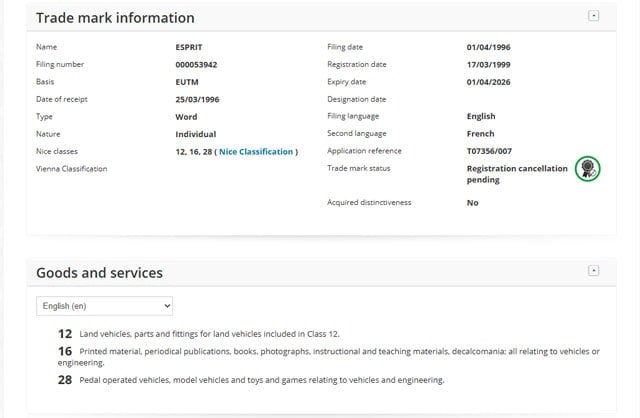This screenshot has height=418, width=640.
Task: Open the Nice Classification link
Action: 256,151
